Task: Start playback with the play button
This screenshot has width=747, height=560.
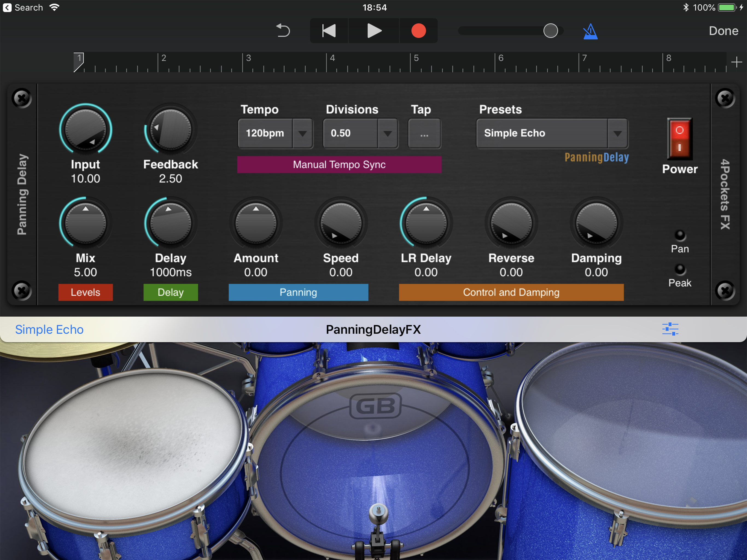Action: 374,31
